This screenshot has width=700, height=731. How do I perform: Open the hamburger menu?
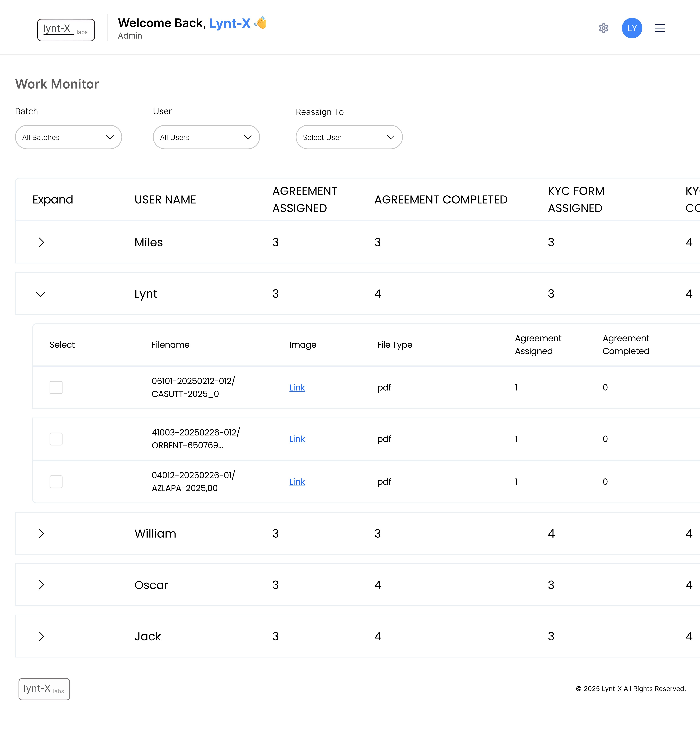[x=660, y=28]
